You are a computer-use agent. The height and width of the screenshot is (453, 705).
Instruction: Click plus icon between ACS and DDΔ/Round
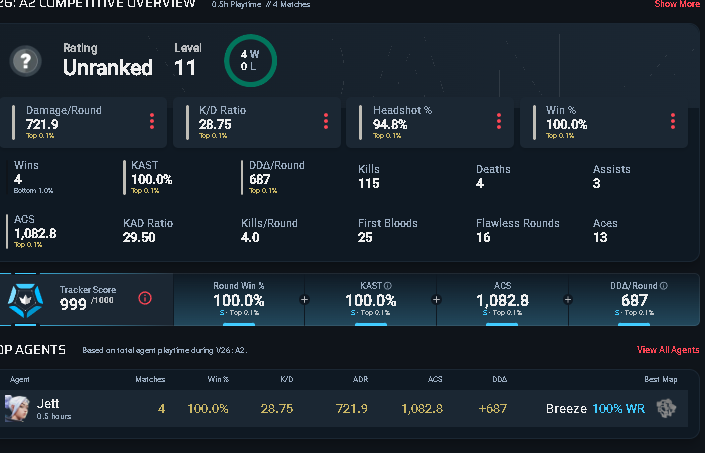point(568,300)
